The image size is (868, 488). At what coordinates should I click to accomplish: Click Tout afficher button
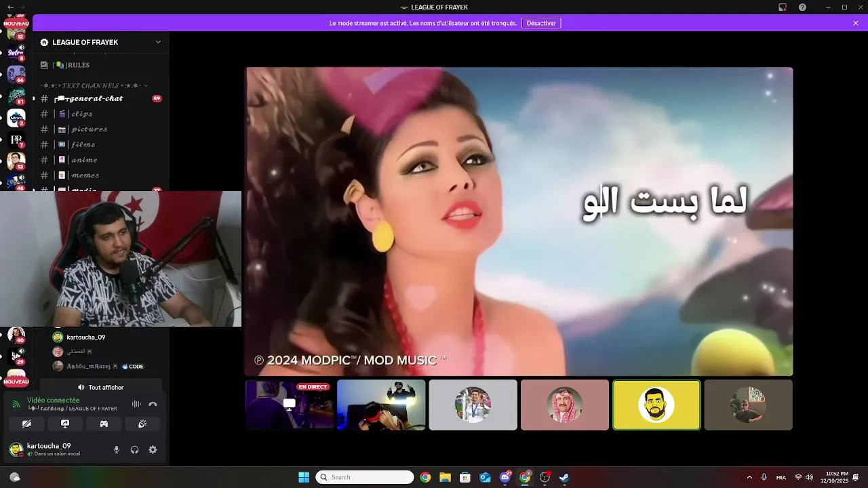(101, 387)
